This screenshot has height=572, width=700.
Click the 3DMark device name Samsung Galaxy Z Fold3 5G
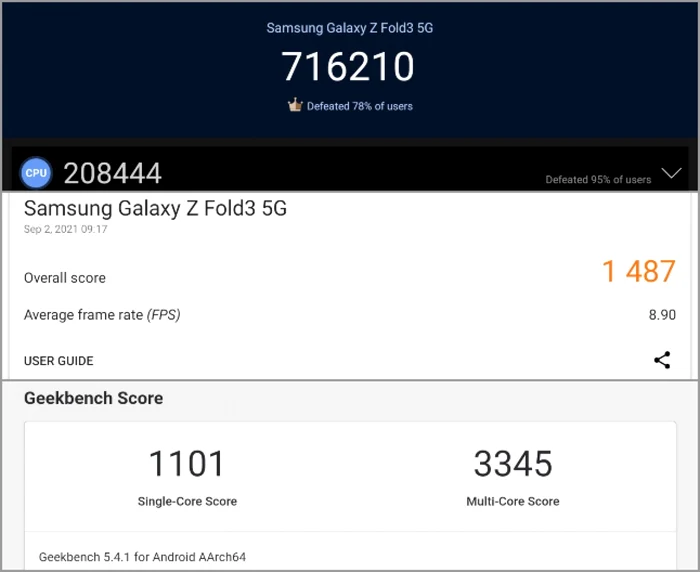[155, 208]
